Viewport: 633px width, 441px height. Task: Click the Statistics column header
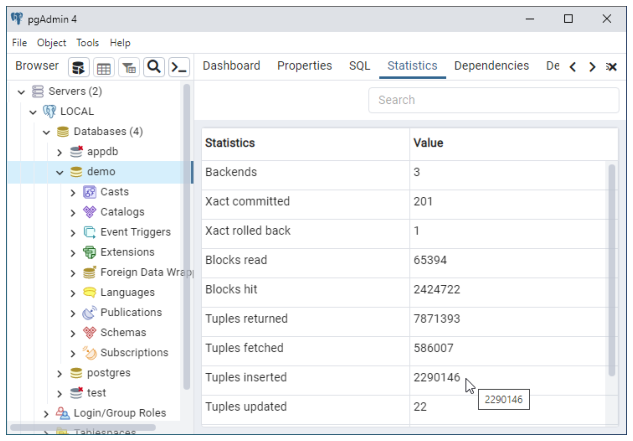(306, 143)
